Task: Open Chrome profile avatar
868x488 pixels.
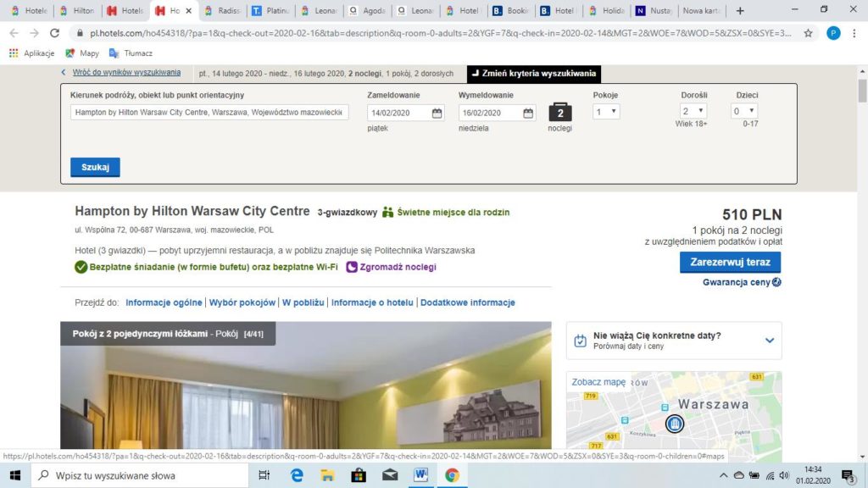Action: click(833, 33)
